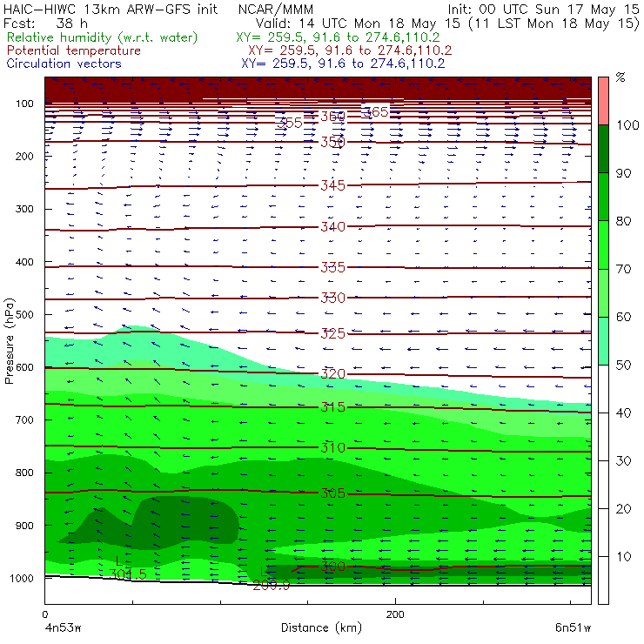Click the 300 hPa pressure axis tick label
The height and width of the screenshot is (644, 644).
pos(24,209)
